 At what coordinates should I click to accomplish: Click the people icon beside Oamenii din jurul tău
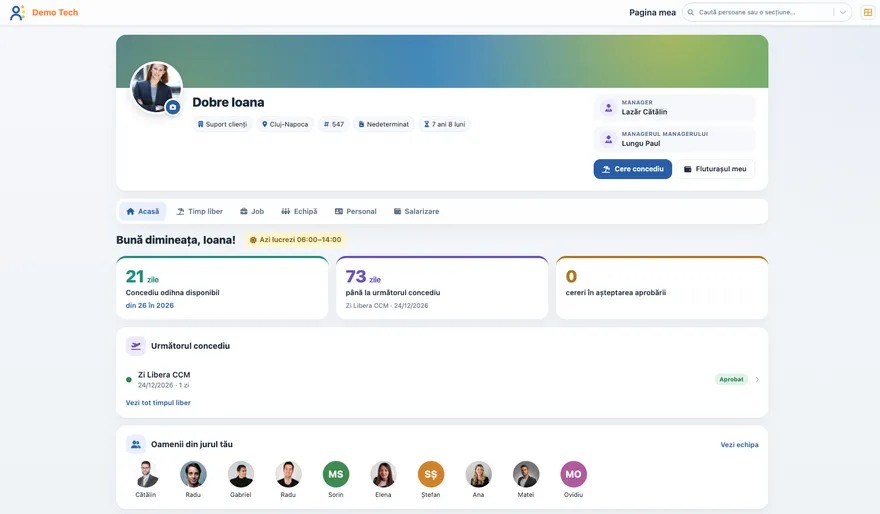(x=136, y=444)
